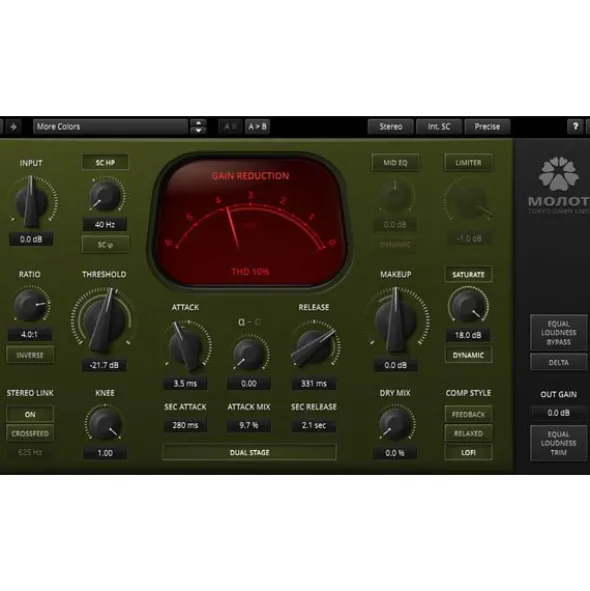Change the Precise quality mode button
The width and height of the screenshot is (590, 591).
pyautogui.click(x=487, y=127)
